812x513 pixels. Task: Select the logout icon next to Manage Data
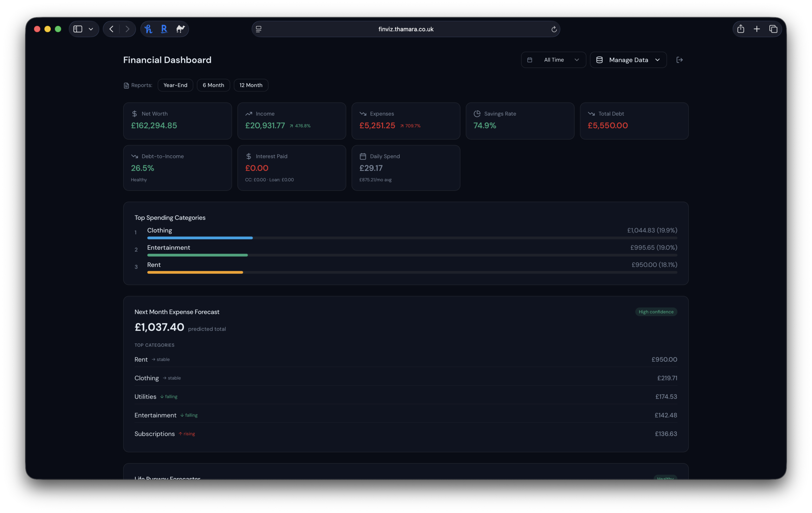tap(680, 60)
